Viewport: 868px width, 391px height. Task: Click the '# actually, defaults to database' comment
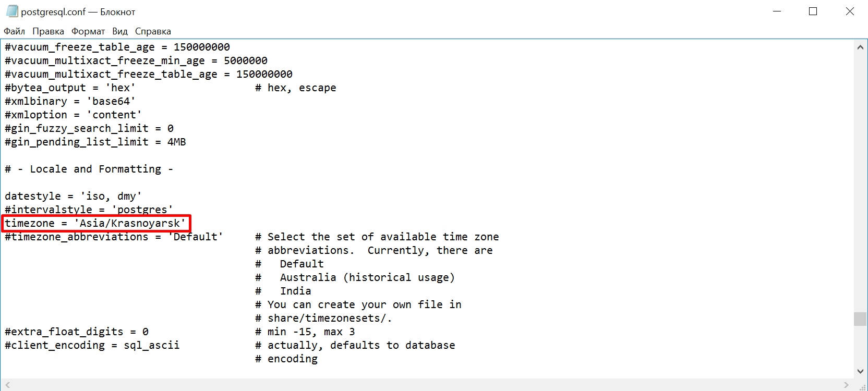[355, 345]
